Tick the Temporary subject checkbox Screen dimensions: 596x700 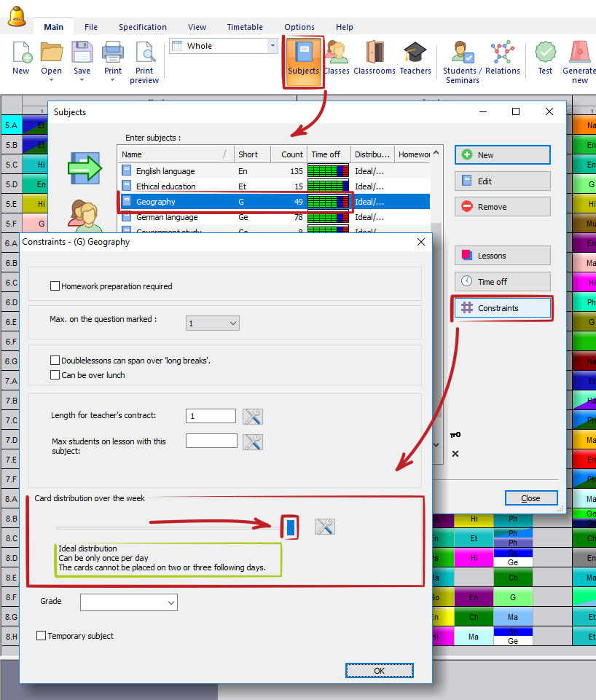pyautogui.click(x=42, y=636)
